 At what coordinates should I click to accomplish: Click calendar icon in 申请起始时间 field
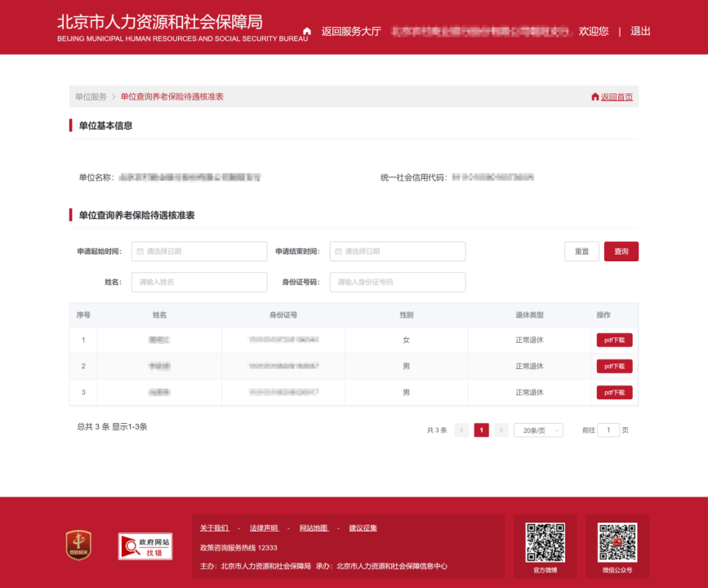coord(140,252)
